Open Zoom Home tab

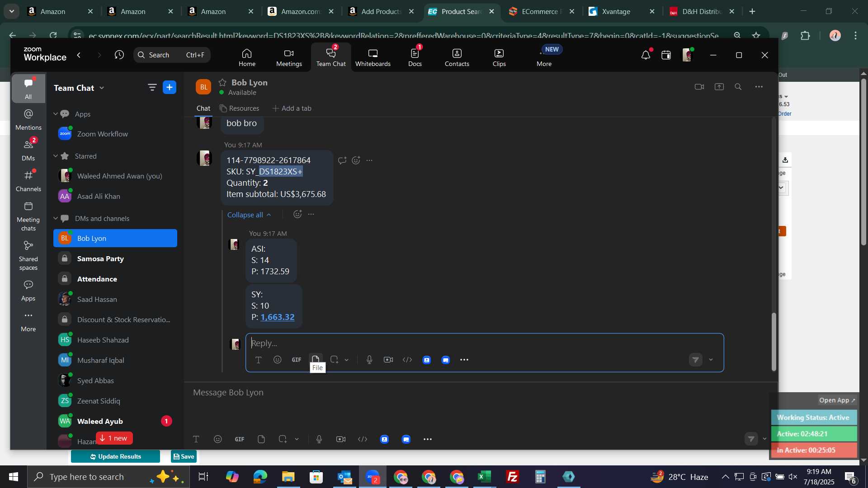point(247,57)
